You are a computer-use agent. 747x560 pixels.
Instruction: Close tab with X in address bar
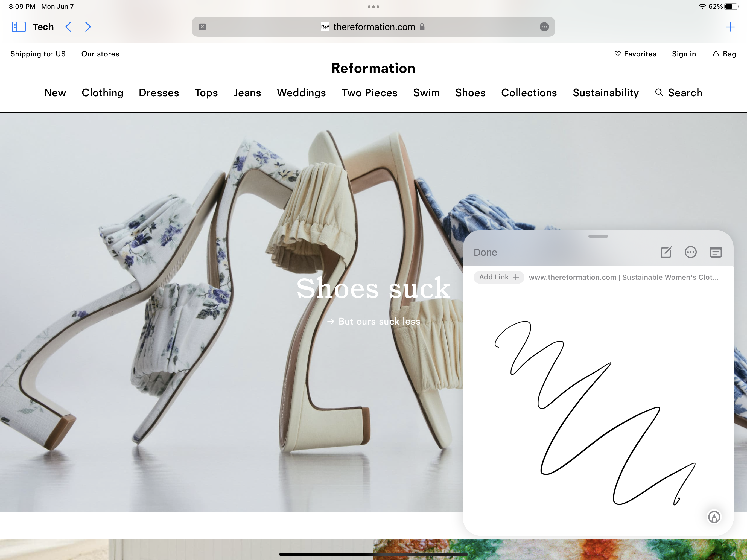pos(202,27)
